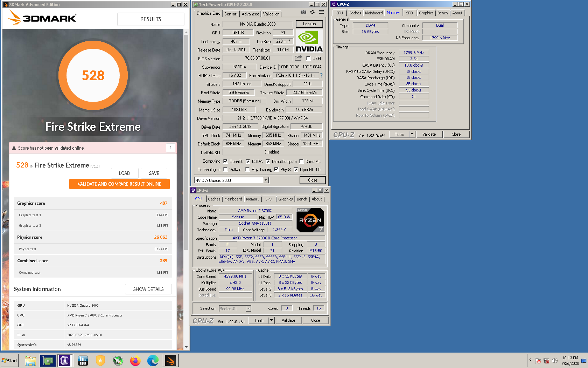Screen dimensions: 588x368
Task: Show hidden system tray icons
Action: pyautogui.click(x=530, y=360)
